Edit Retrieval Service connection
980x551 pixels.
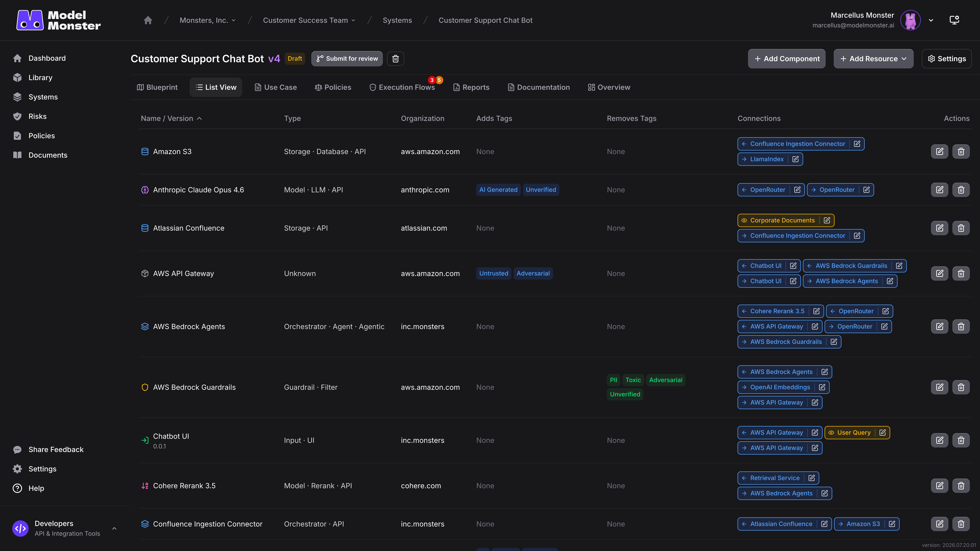coord(811,478)
